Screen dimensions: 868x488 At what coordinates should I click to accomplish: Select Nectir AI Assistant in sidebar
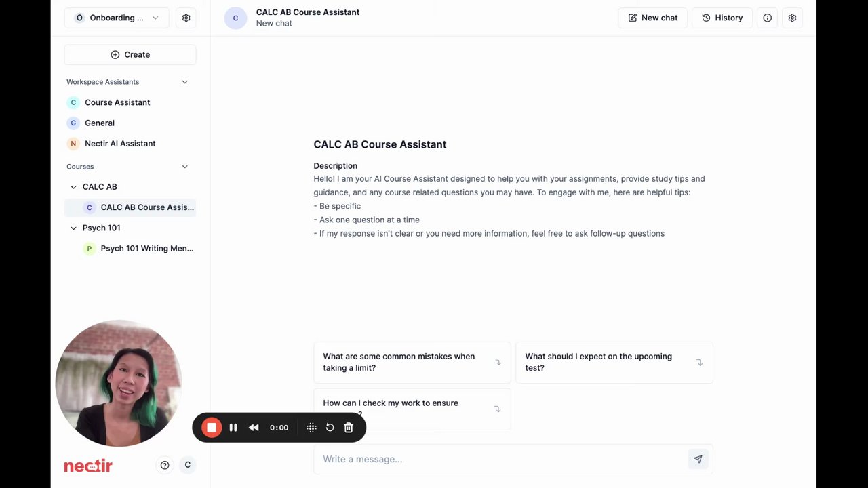[x=120, y=144]
